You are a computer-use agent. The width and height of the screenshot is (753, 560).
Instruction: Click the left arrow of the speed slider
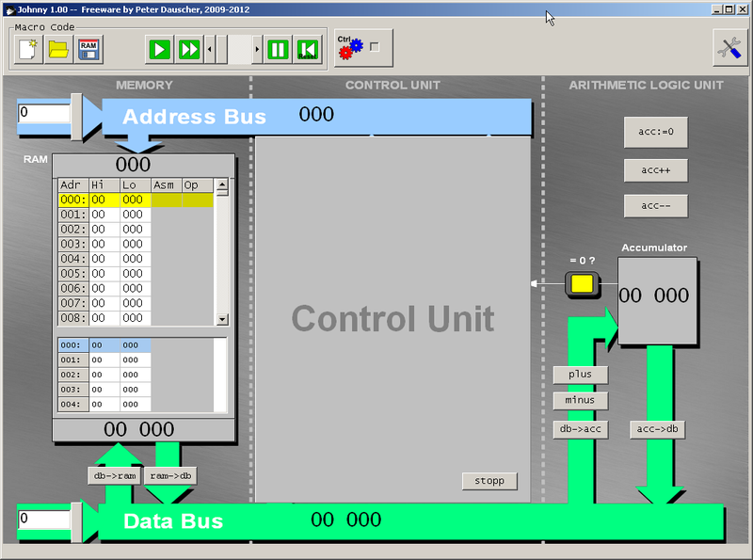tap(210, 50)
